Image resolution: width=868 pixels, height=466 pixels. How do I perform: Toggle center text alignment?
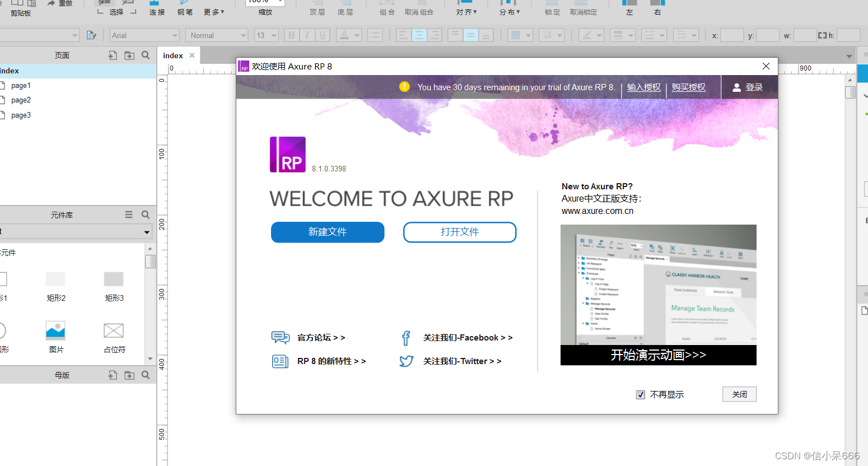pyautogui.click(x=419, y=35)
